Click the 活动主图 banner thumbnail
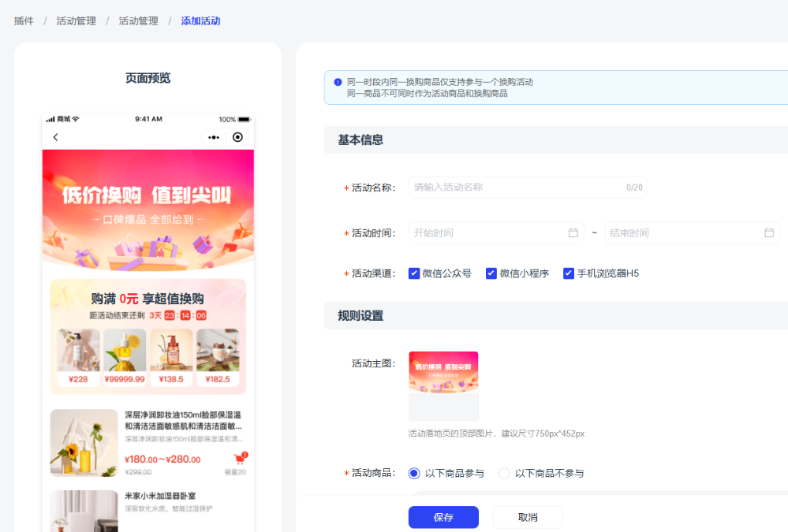788x532 pixels. [443, 385]
